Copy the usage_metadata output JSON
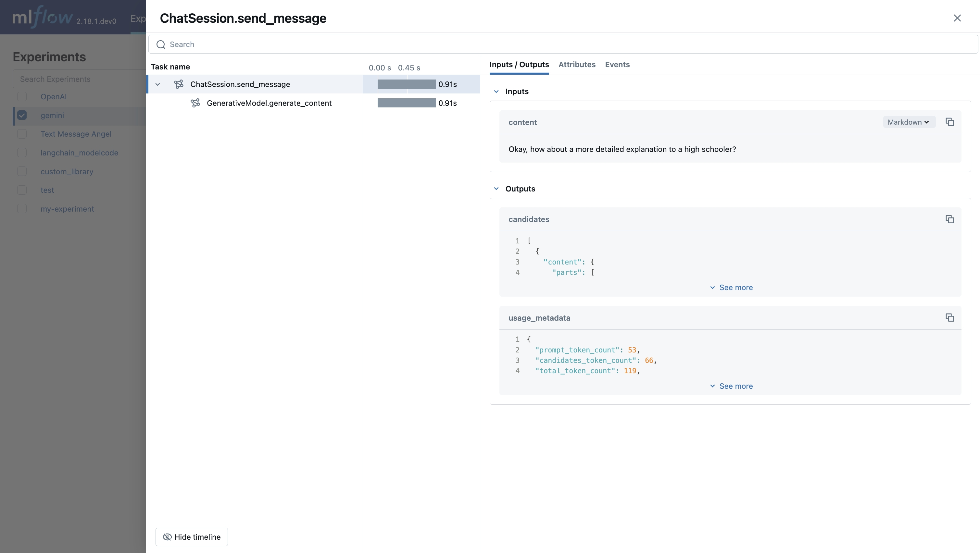This screenshot has height=553, width=980. [x=949, y=318]
